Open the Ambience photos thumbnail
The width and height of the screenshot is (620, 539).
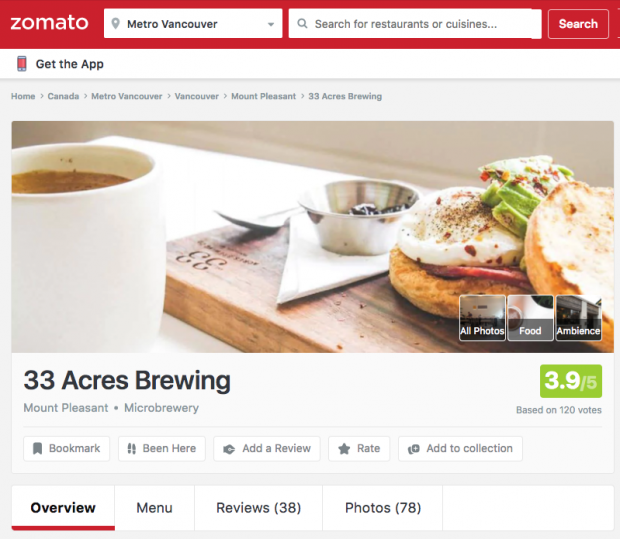tap(578, 318)
